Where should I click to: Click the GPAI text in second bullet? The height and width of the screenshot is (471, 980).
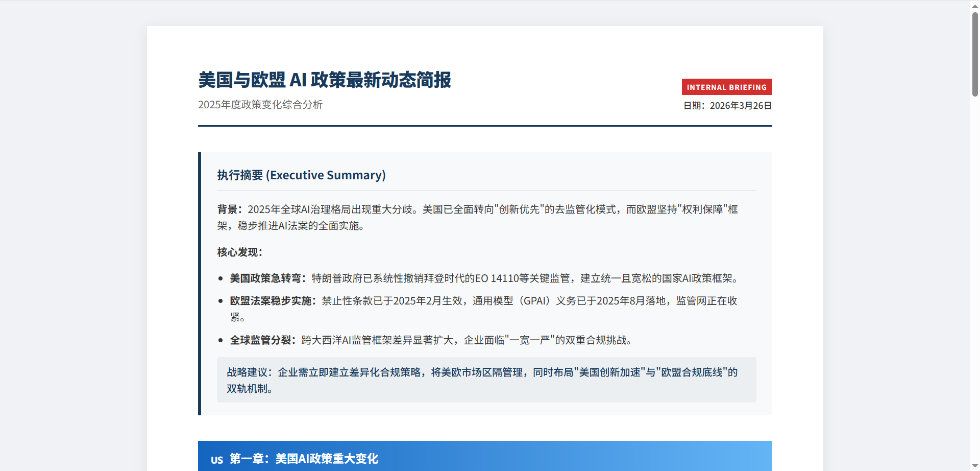535,301
